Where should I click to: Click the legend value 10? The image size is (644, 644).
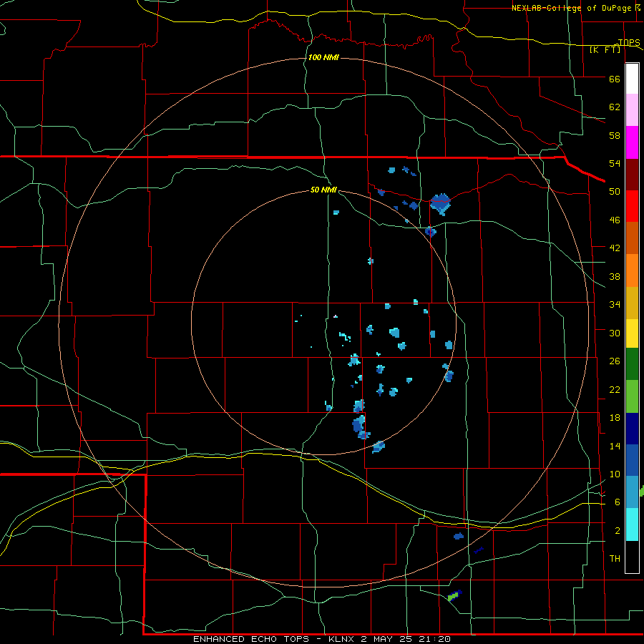[615, 474]
